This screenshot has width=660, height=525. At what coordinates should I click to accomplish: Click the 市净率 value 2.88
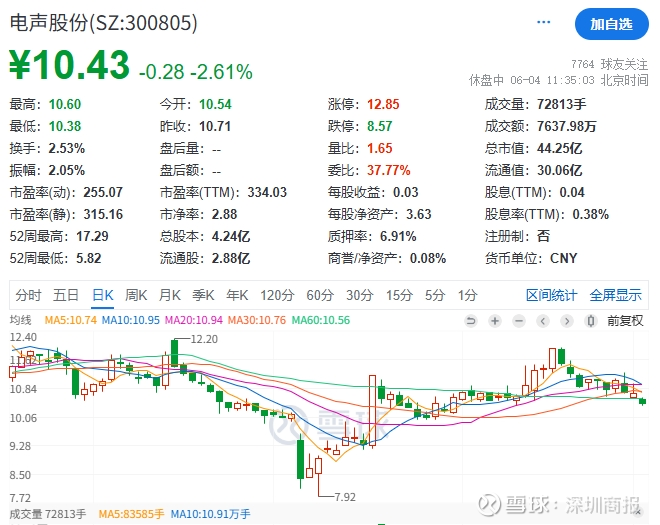(x=224, y=214)
